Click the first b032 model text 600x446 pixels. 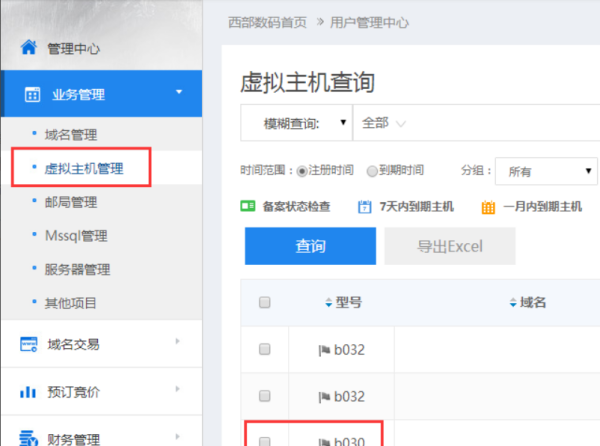[x=349, y=350]
